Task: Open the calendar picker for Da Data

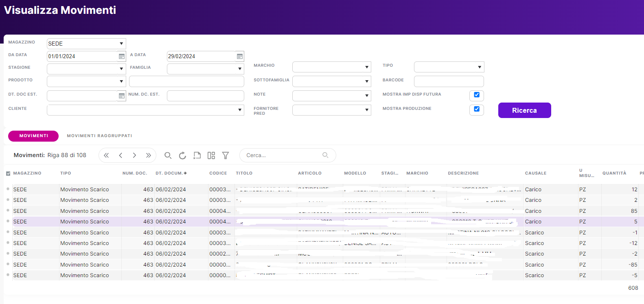Action: click(121, 56)
